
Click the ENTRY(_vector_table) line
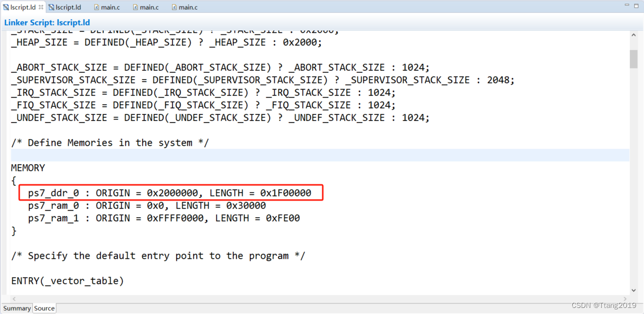pyautogui.click(x=67, y=281)
